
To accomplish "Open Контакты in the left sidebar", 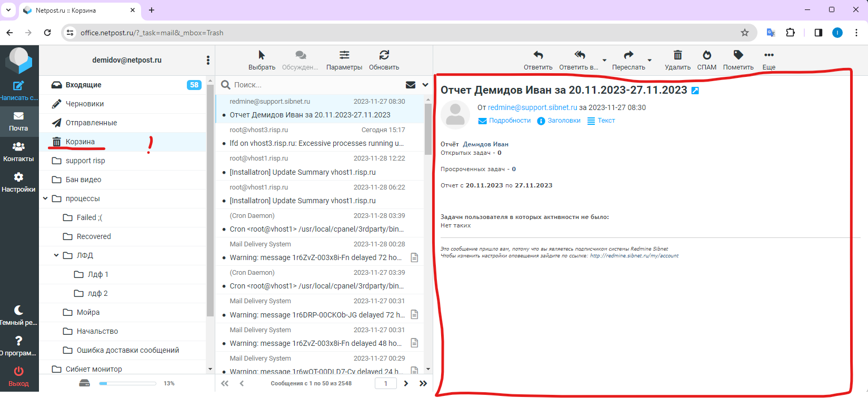I will click(x=18, y=152).
